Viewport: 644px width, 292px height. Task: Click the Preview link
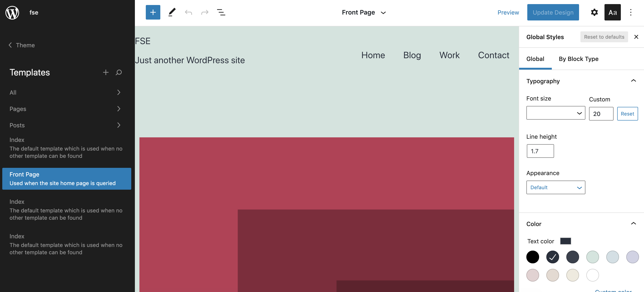coord(508,12)
